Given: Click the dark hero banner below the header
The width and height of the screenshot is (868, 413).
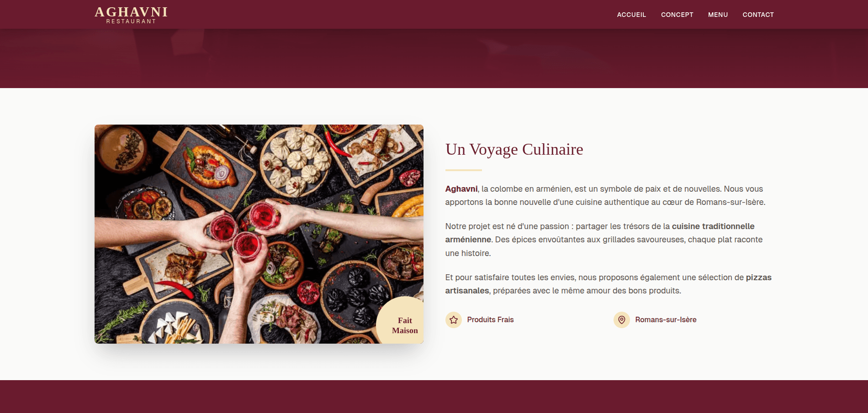Looking at the screenshot, I should click(434, 58).
